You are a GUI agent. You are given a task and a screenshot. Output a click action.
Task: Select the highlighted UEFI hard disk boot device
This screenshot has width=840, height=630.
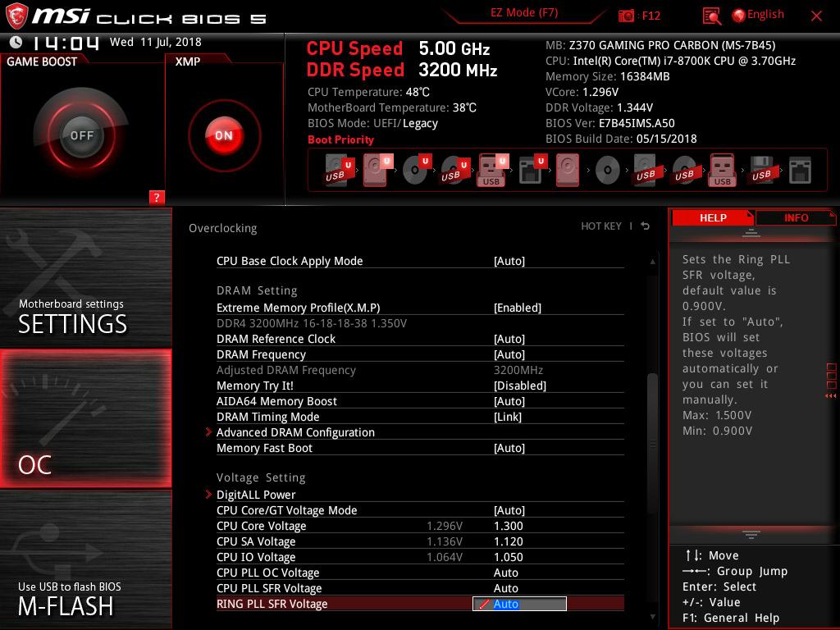[377, 171]
